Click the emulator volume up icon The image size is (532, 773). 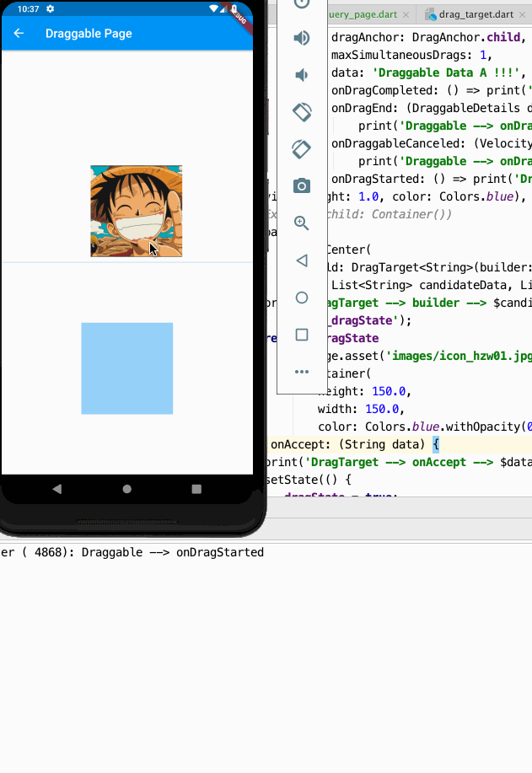tap(302, 38)
